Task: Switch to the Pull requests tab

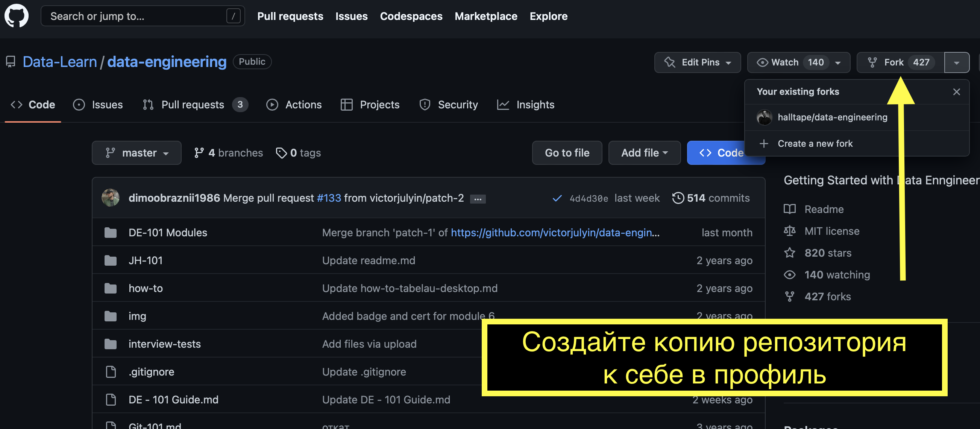Action: [x=195, y=105]
